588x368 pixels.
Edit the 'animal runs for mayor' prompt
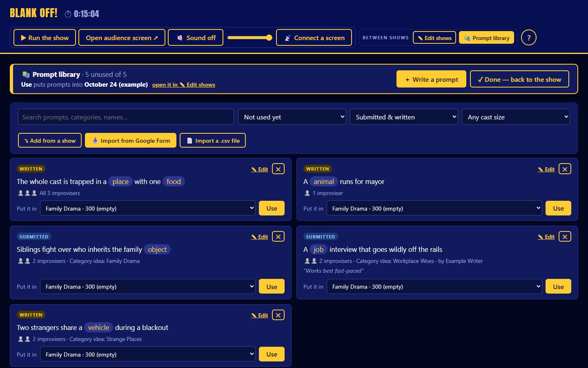pyautogui.click(x=546, y=169)
